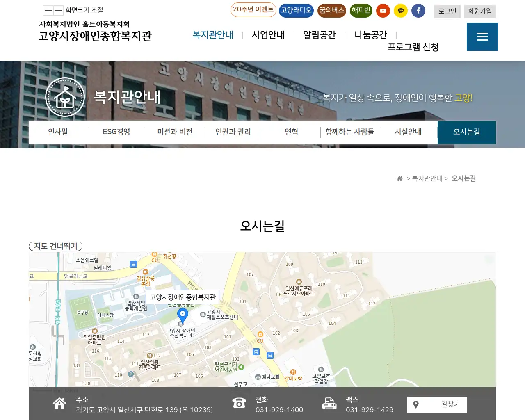Viewport: 525px width, 420px height.
Task: Open the hamburger full menu
Action: [482, 37]
